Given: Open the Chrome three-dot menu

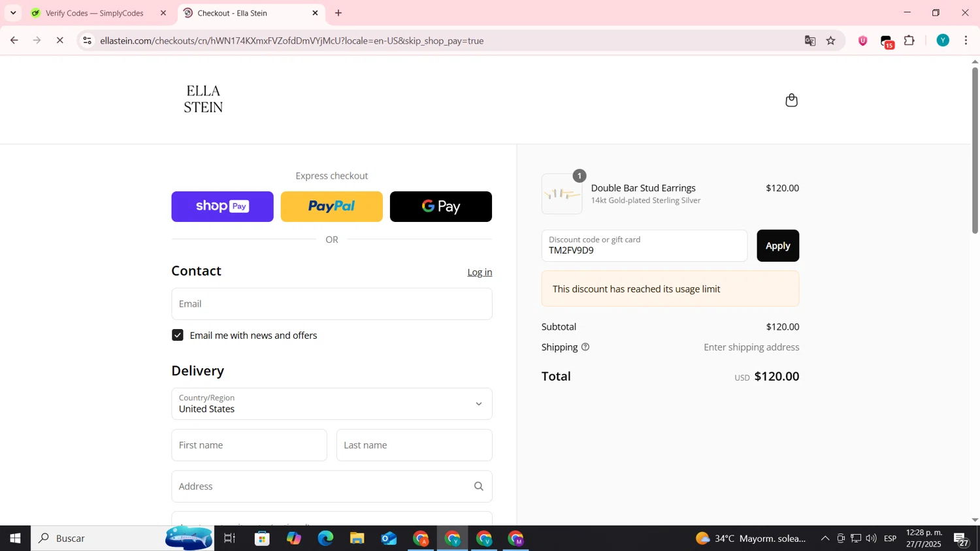Looking at the screenshot, I should [966, 40].
